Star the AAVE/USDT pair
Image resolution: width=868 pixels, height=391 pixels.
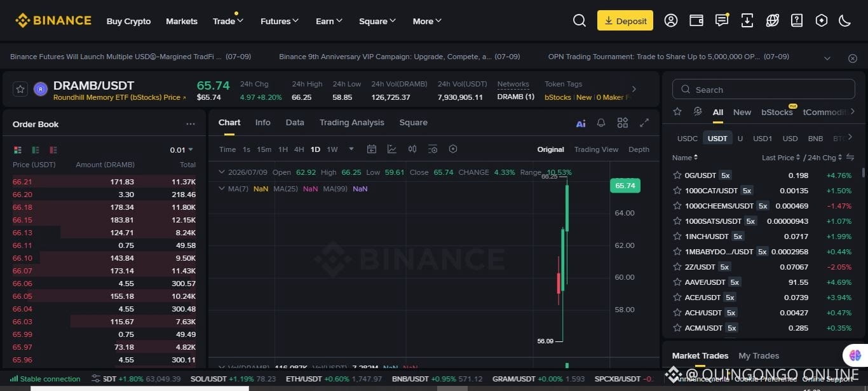677,282
